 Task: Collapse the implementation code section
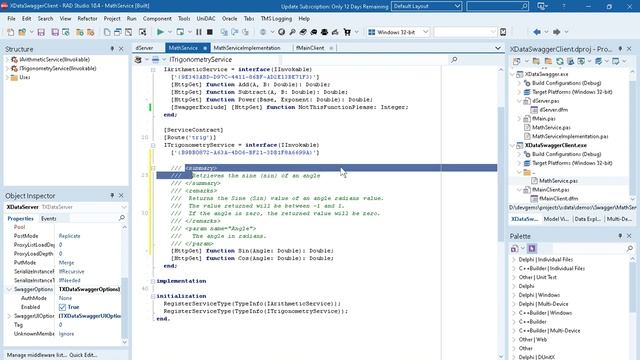(x=153, y=281)
